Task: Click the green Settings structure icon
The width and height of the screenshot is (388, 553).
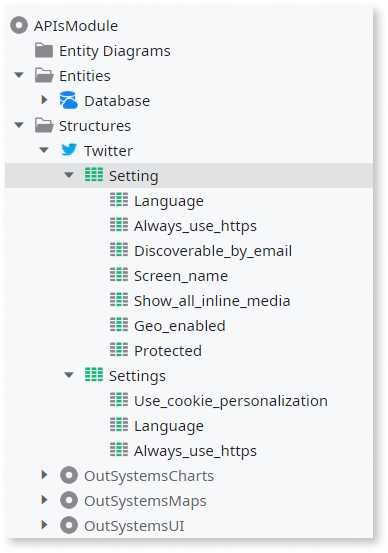Action: tap(94, 375)
